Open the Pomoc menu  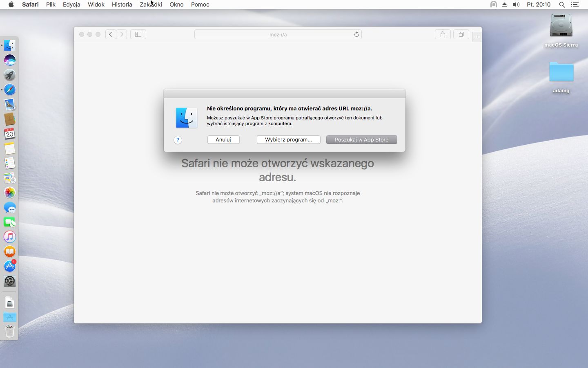[200, 4]
